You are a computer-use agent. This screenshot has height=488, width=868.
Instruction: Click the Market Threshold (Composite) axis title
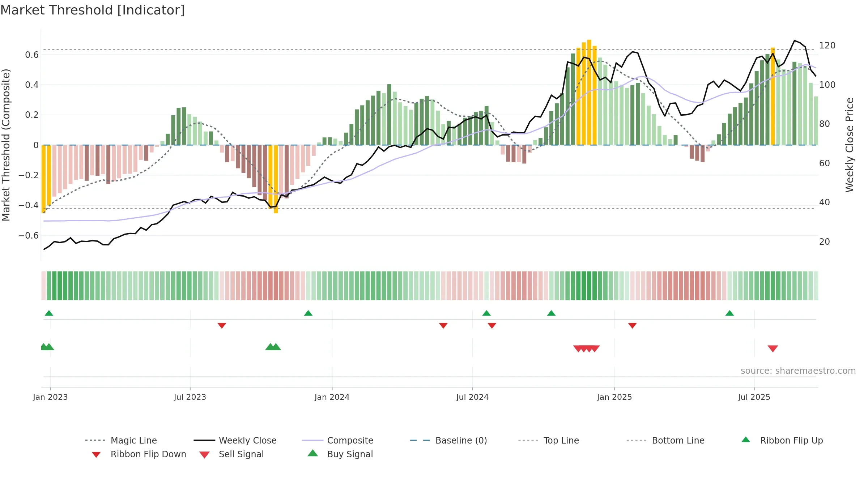coord(6,145)
